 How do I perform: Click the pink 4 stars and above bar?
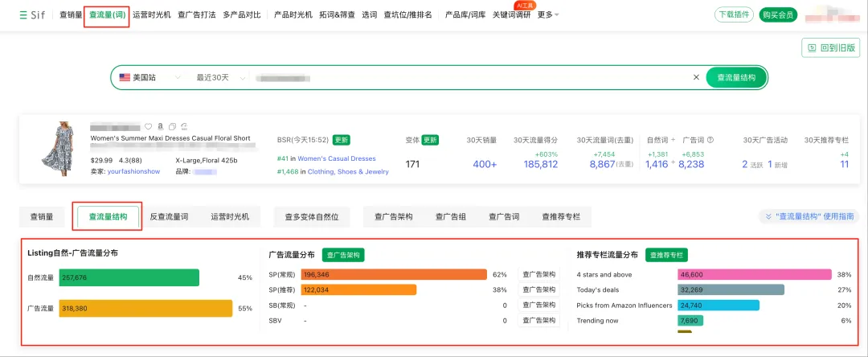click(x=755, y=274)
